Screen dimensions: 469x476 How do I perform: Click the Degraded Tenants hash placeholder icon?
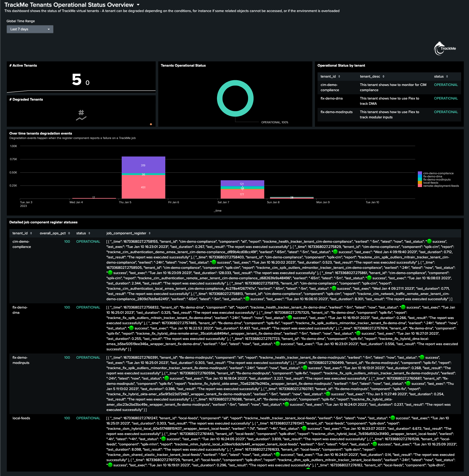(81, 115)
